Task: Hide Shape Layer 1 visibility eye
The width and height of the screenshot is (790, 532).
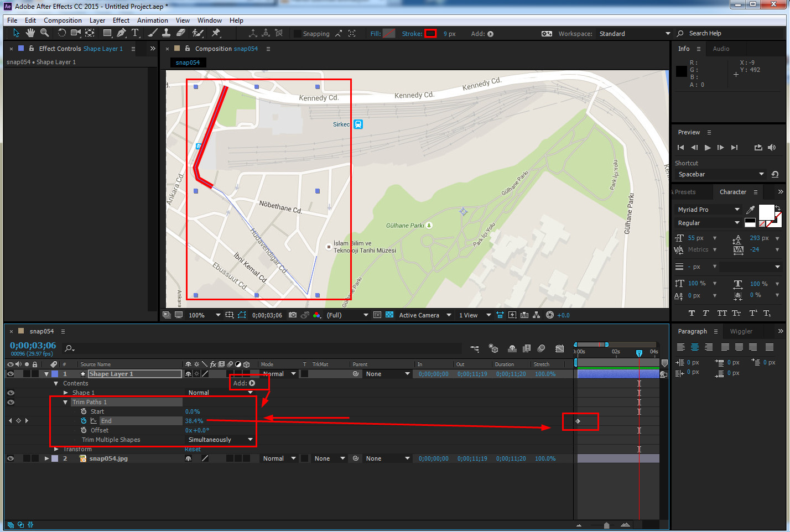Action: [x=11, y=374]
